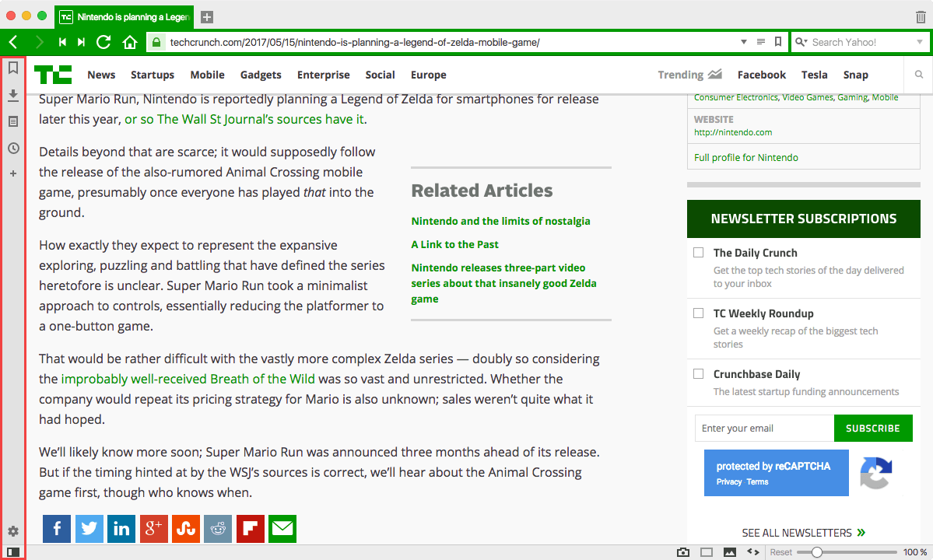Viewport: 933px width, 560px height.
Task: Open trending topic Tesla
Action: coord(814,75)
